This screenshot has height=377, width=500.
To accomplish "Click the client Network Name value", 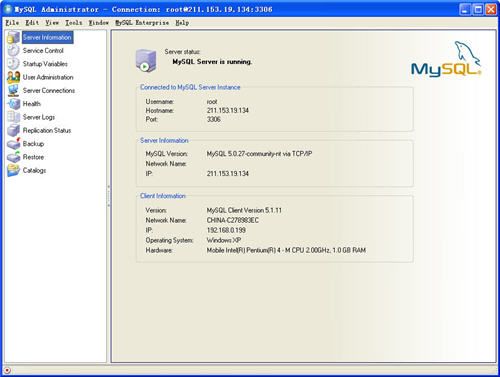I will tap(233, 220).
